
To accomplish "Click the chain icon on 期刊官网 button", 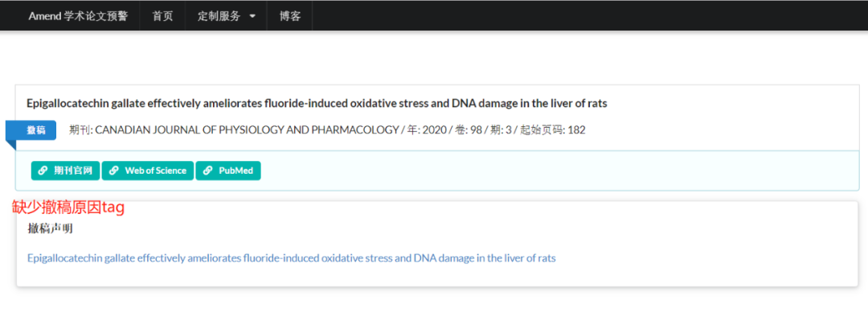I will (43, 171).
